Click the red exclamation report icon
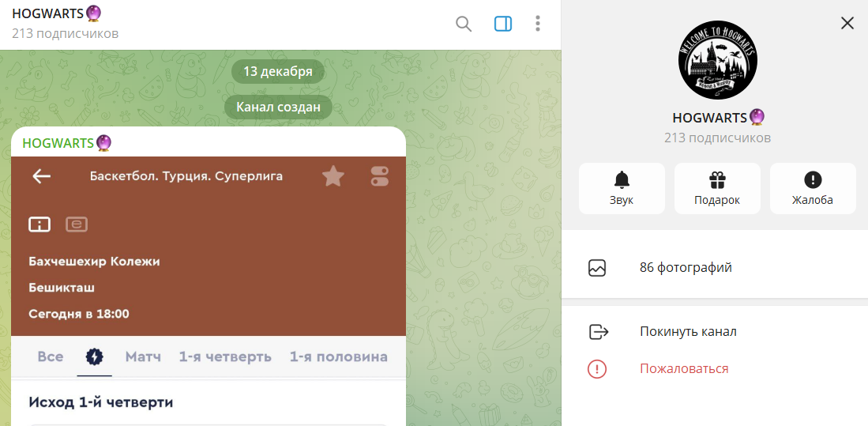The width and height of the screenshot is (868, 426). pyautogui.click(x=597, y=369)
